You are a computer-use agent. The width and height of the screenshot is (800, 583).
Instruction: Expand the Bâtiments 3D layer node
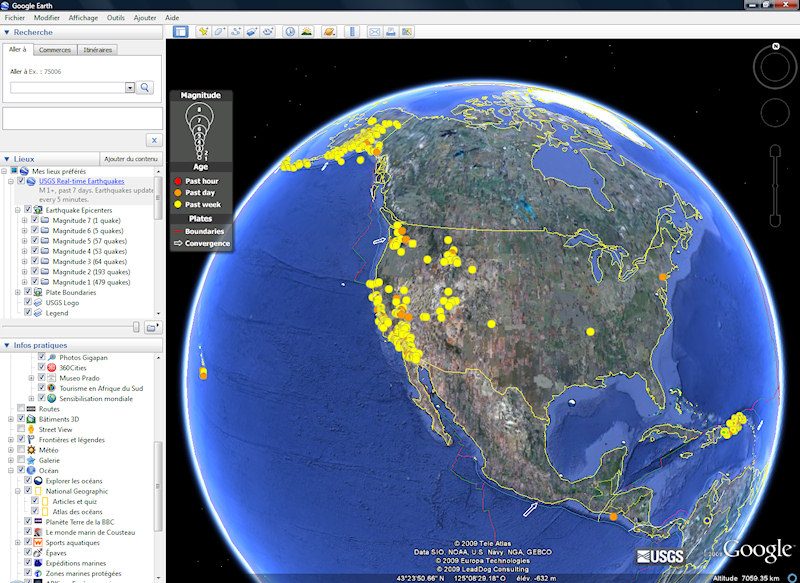(11, 419)
